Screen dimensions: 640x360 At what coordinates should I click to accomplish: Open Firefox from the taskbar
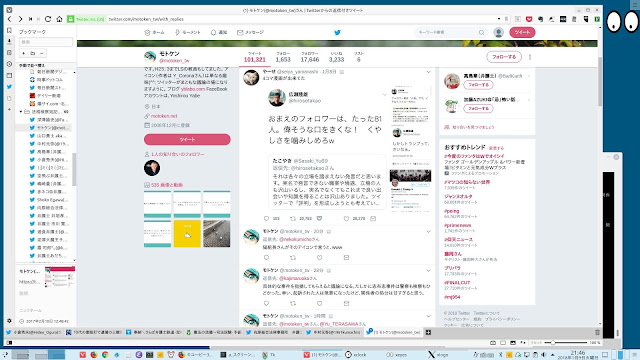(94, 355)
